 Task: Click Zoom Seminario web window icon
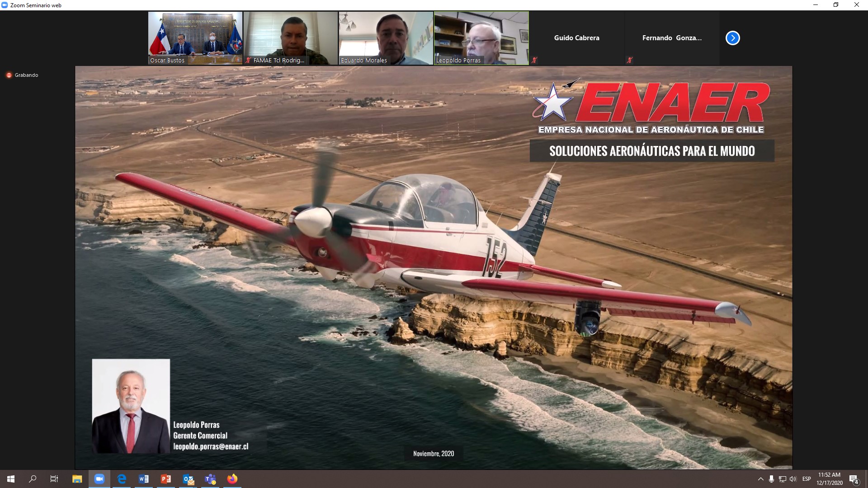coord(5,5)
